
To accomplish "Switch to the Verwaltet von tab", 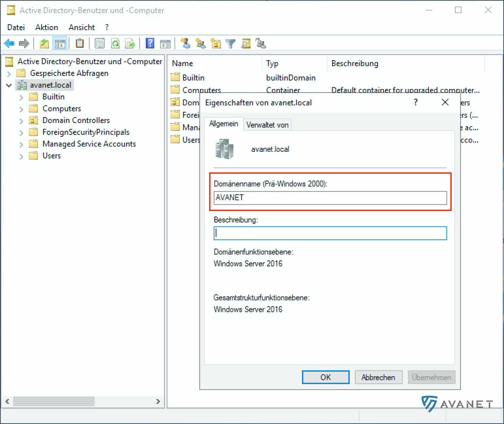I will pos(267,125).
